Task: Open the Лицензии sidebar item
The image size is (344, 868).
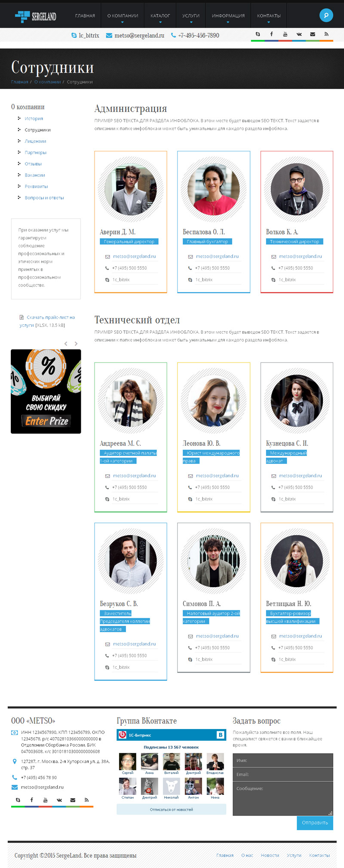Action: pyautogui.click(x=35, y=141)
